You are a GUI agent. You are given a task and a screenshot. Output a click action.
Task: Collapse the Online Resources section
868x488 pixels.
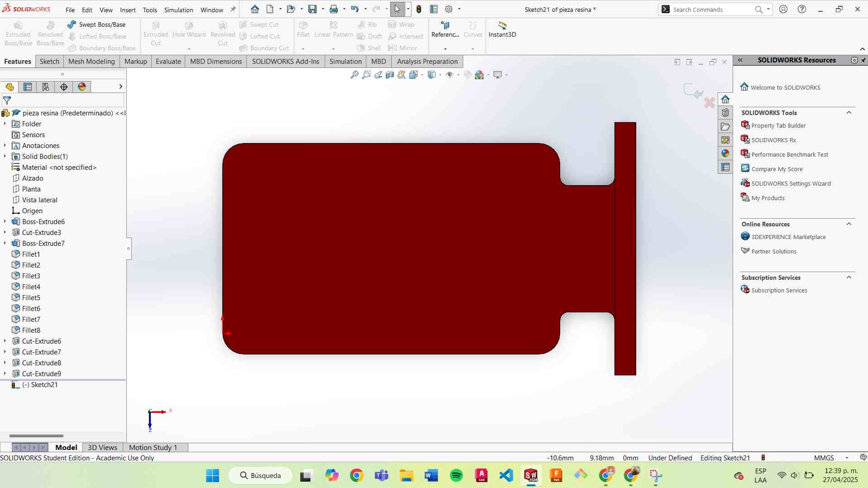(x=849, y=224)
